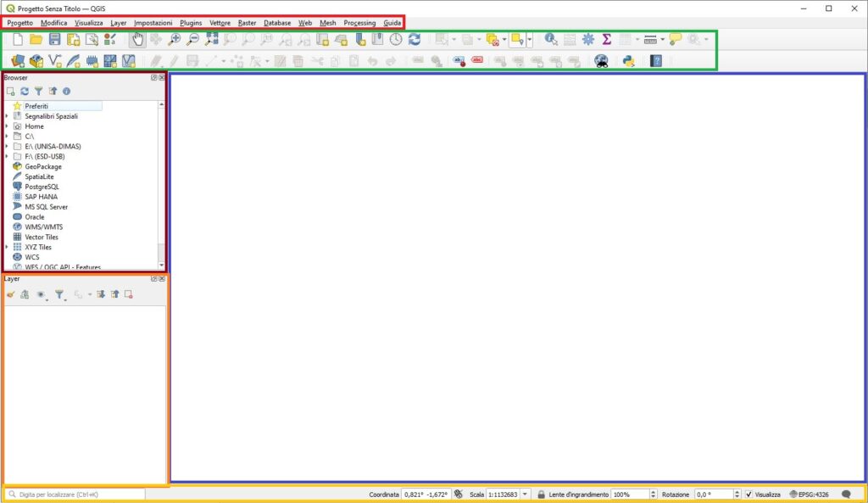
Task: Select the Zoom Out magnifier tool
Action: click(192, 39)
